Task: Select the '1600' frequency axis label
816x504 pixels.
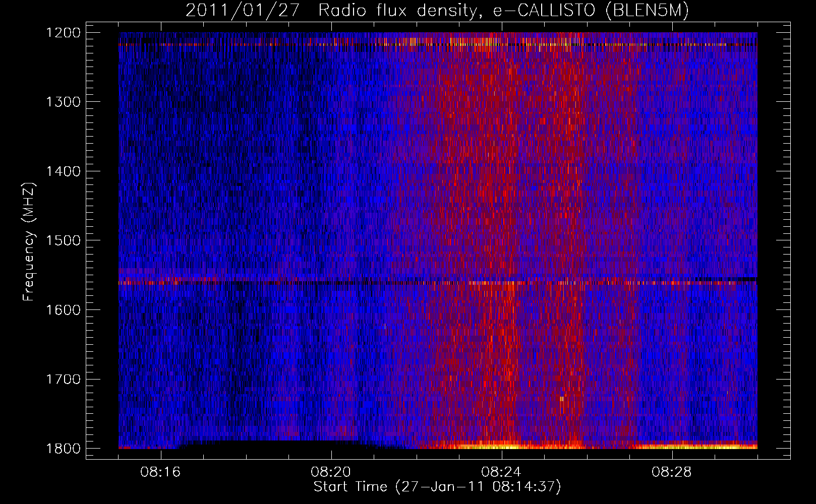Action: [63, 310]
